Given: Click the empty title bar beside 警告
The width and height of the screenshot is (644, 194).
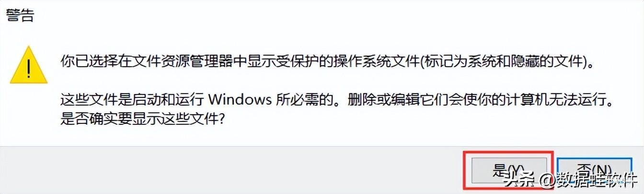Looking at the screenshot, I should [x=335, y=15].
